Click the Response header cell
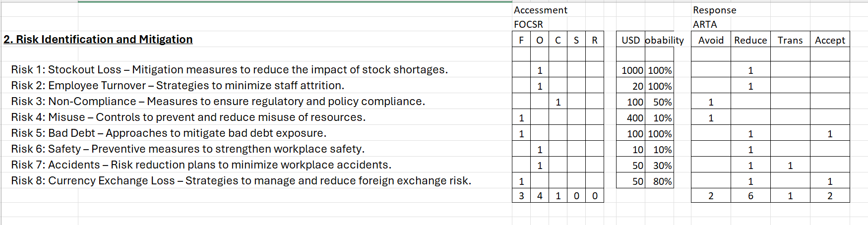 714,10
